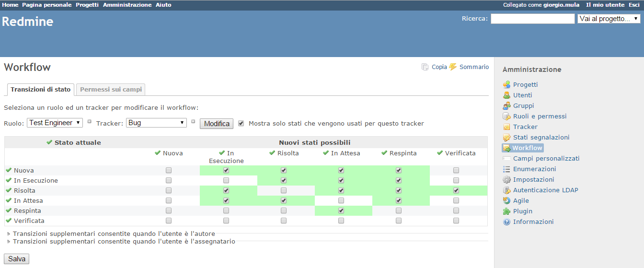Click checkmark icon of Nuova row

9,170
